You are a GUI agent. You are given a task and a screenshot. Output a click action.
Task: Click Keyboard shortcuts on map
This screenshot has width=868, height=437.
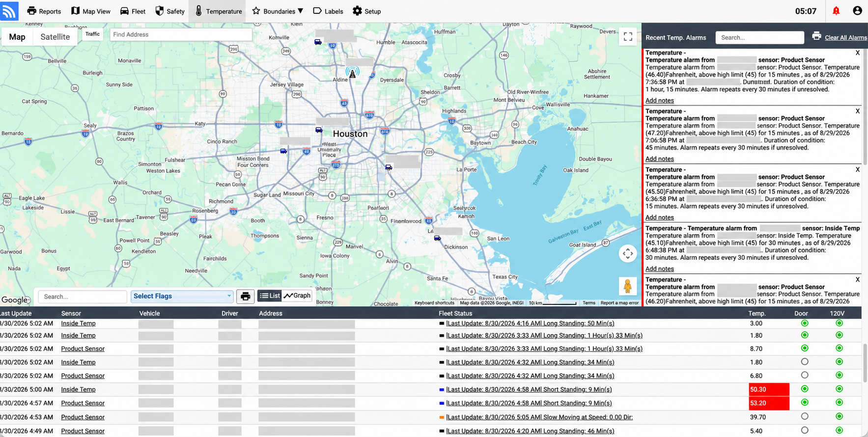[434, 303]
